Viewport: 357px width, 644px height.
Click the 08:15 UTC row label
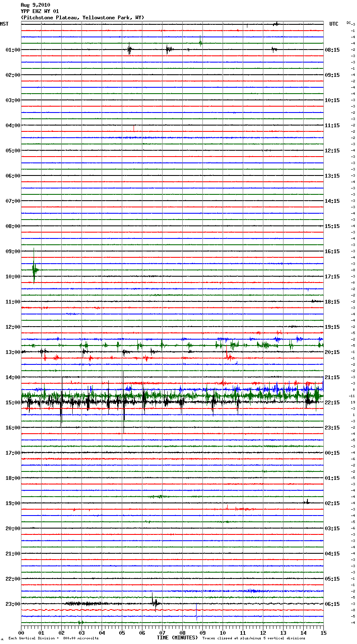[332, 50]
